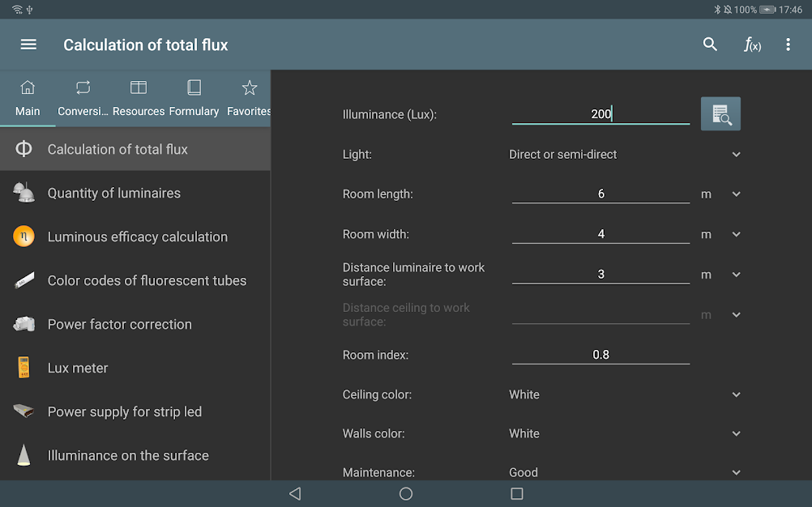Expand the Walls color dropdown
Screen dimensions: 812x507
coord(736,433)
